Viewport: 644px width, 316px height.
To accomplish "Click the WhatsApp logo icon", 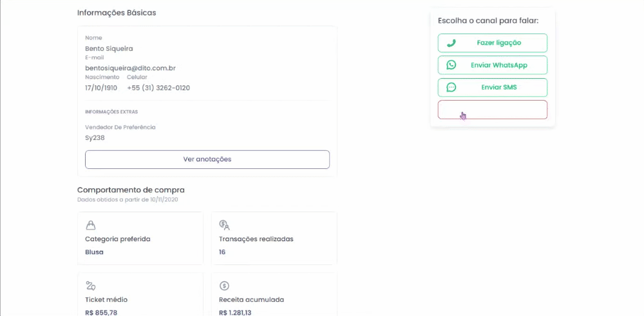I will 451,65.
